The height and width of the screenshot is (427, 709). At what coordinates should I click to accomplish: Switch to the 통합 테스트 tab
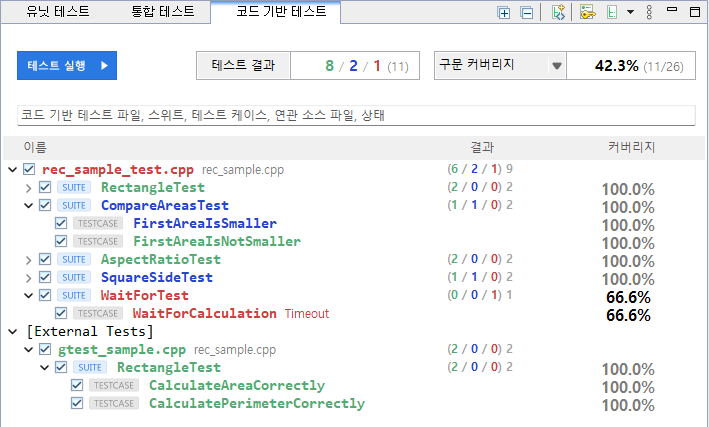(163, 11)
